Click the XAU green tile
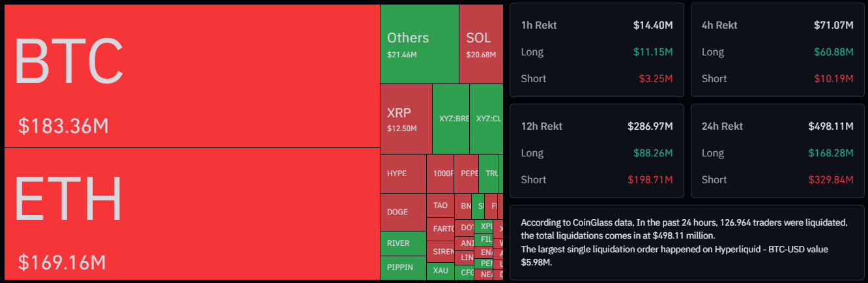Screen dimensions: 868x283 pyautogui.click(x=440, y=271)
